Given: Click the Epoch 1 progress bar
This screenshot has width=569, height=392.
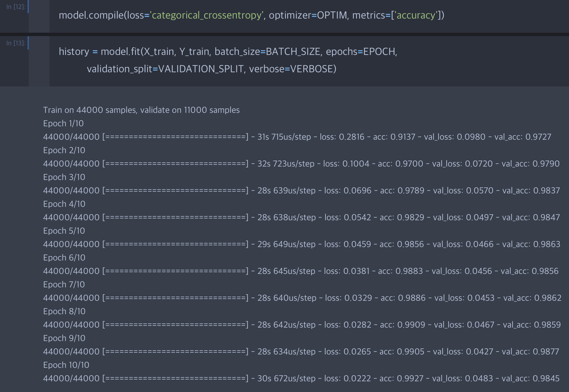Looking at the screenshot, I should click(175, 137).
